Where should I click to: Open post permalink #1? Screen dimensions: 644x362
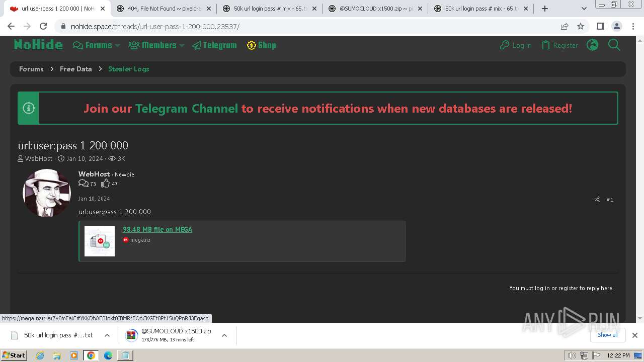pos(610,200)
